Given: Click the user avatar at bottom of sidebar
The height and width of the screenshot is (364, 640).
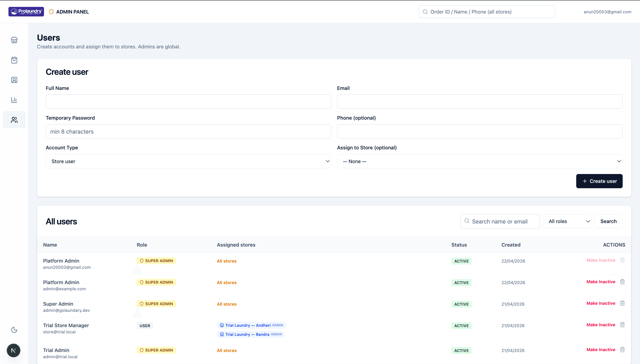Looking at the screenshot, I should pyautogui.click(x=14, y=350).
